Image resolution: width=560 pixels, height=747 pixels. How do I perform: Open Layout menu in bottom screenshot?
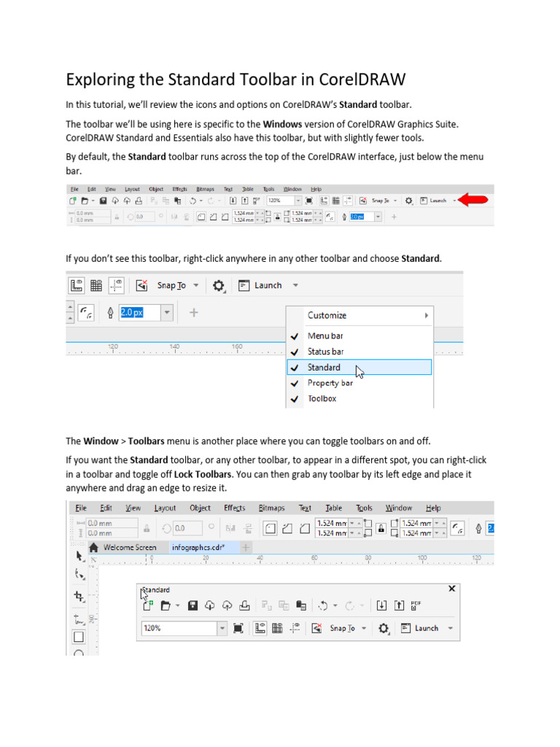(x=165, y=508)
